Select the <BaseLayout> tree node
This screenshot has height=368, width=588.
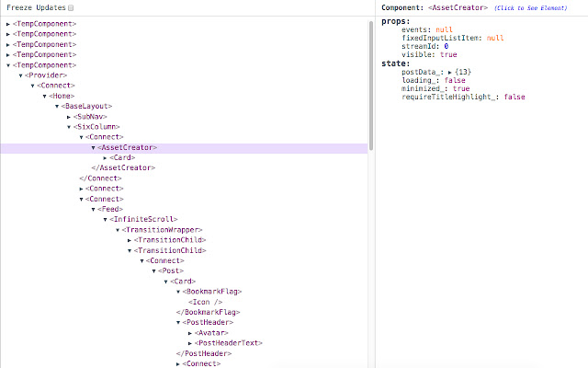pos(86,106)
